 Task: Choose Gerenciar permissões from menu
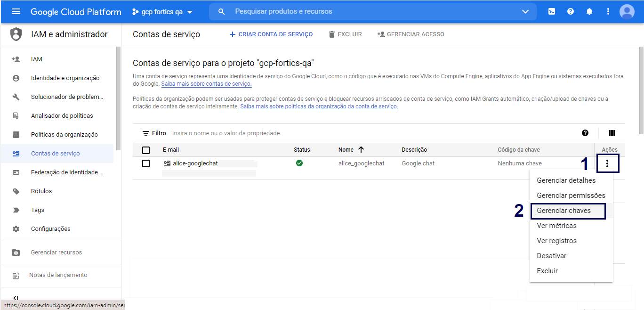[571, 196]
